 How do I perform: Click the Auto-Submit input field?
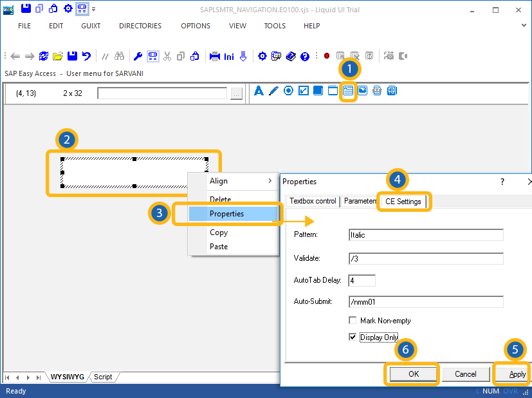click(425, 301)
